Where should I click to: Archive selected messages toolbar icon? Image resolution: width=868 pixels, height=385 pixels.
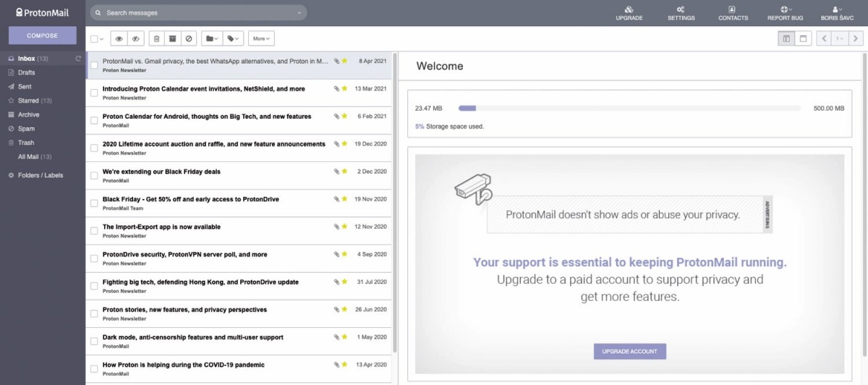click(172, 38)
